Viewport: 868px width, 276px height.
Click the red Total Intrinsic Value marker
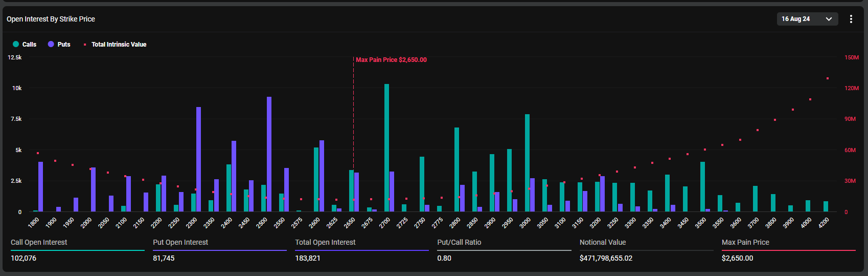pyautogui.click(x=85, y=45)
